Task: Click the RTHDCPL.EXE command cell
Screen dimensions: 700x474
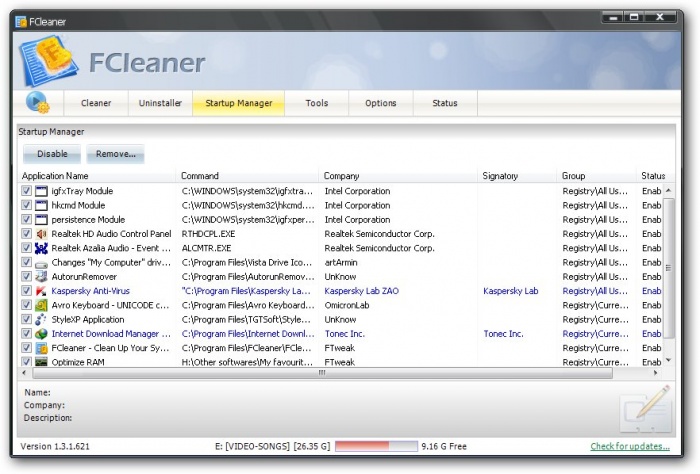Action: click(208, 234)
